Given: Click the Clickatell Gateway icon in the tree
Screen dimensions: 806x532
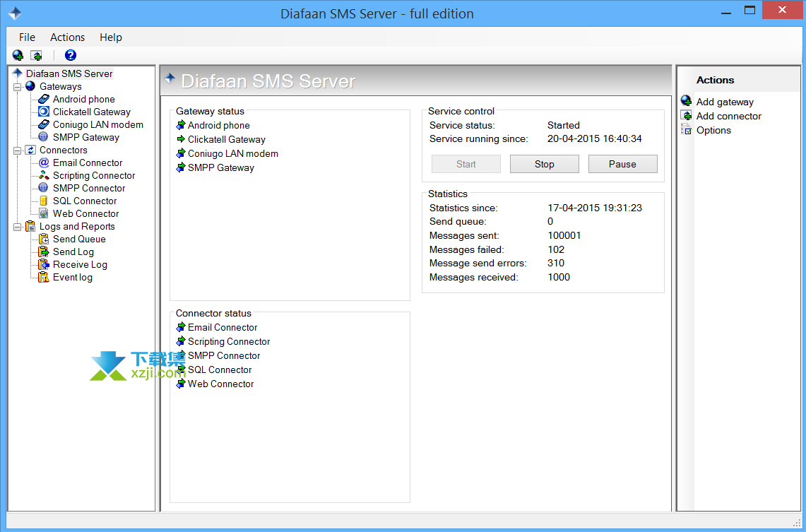Looking at the screenshot, I should pyautogui.click(x=44, y=112).
